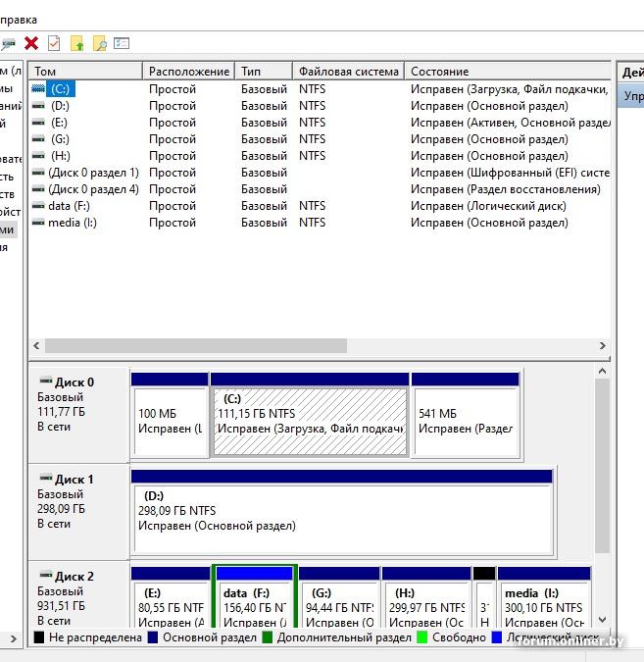Click the Disk 1 drive icon
Viewport: 644px width, 662px height.
click(45, 479)
